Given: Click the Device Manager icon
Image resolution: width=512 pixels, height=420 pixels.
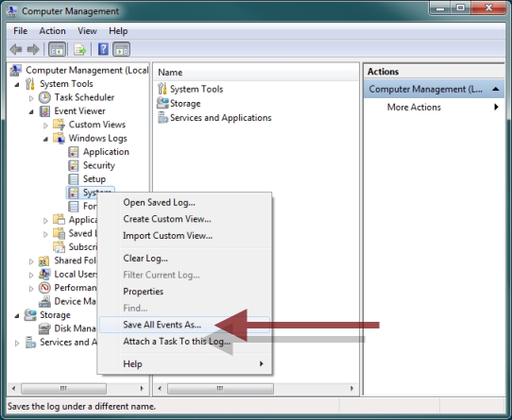Looking at the screenshot, I should coord(44,301).
